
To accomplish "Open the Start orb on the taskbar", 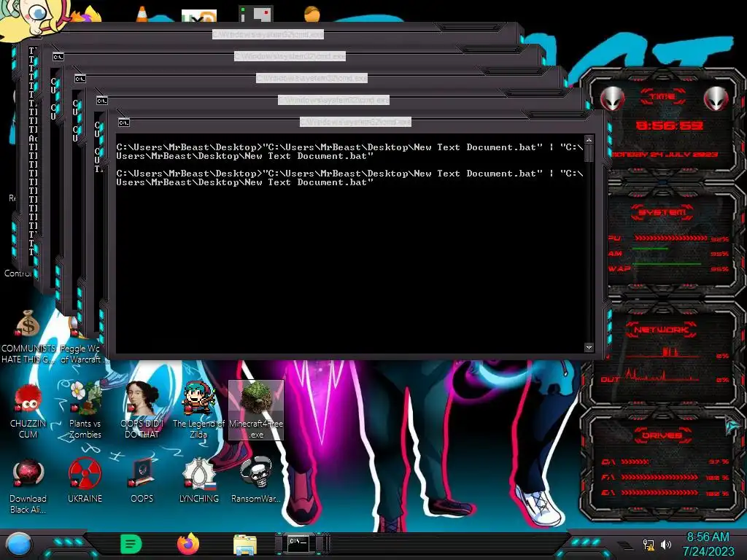I will coord(19,545).
